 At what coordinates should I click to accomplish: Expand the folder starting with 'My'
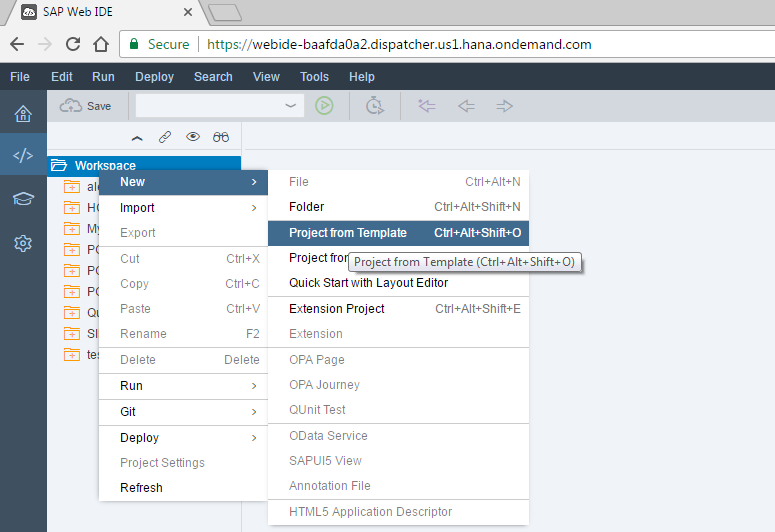coord(72,229)
